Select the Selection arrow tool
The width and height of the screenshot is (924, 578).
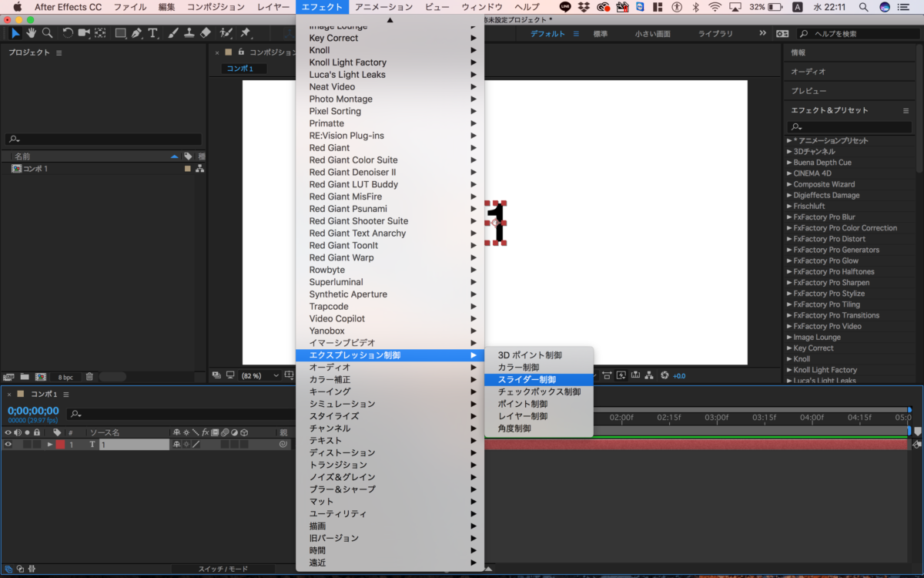pyautogui.click(x=16, y=33)
